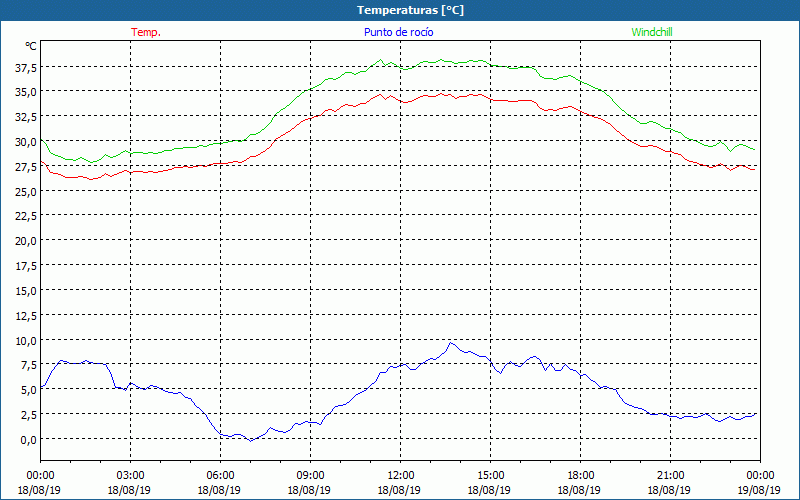The width and height of the screenshot is (800, 500).
Task: Click the 12:00 time axis label
Action: point(401,476)
